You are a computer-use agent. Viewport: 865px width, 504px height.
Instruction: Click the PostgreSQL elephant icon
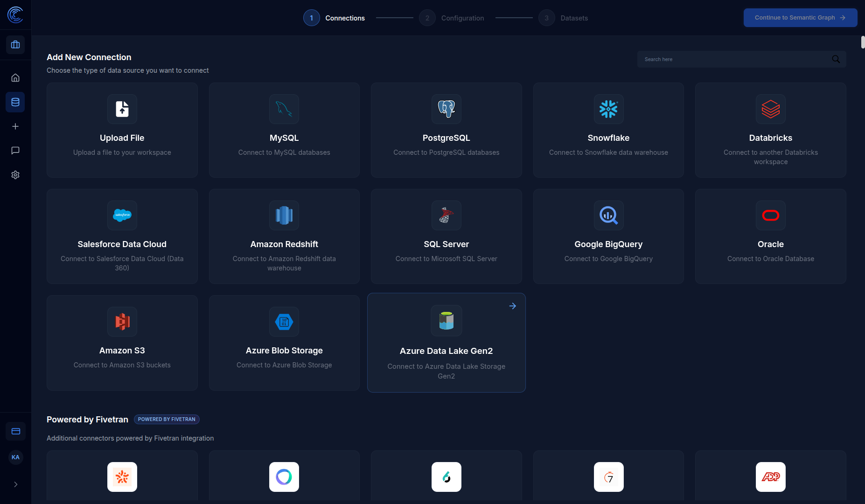[446, 109]
